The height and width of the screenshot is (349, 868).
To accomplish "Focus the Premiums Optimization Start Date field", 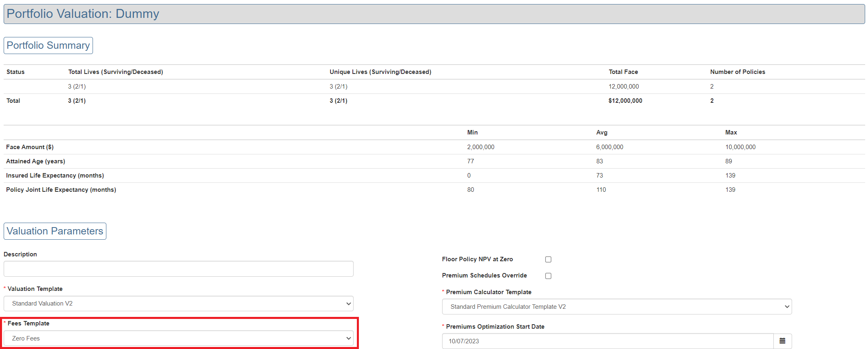I will click(607, 341).
